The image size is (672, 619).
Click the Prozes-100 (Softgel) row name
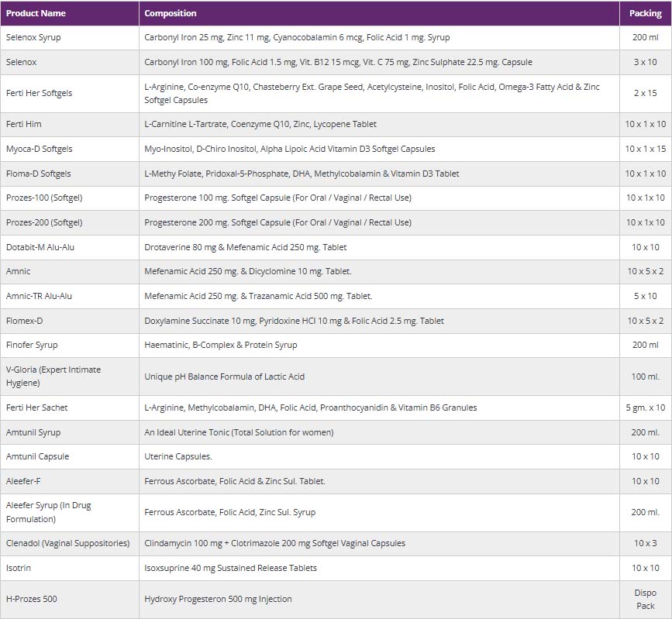pyautogui.click(x=43, y=198)
